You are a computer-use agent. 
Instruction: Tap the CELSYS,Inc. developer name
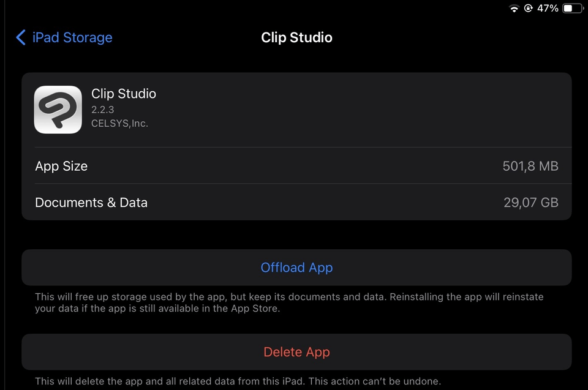coord(120,124)
